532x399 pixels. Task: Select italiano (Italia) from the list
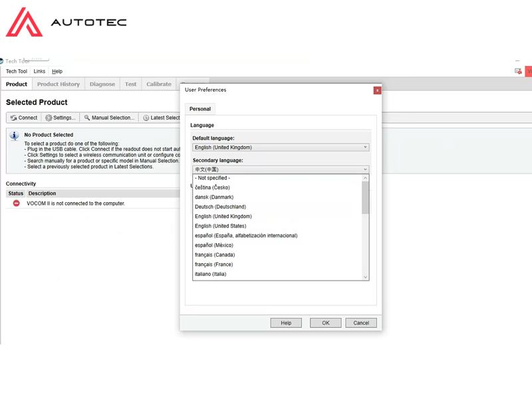pyautogui.click(x=277, y=274)
